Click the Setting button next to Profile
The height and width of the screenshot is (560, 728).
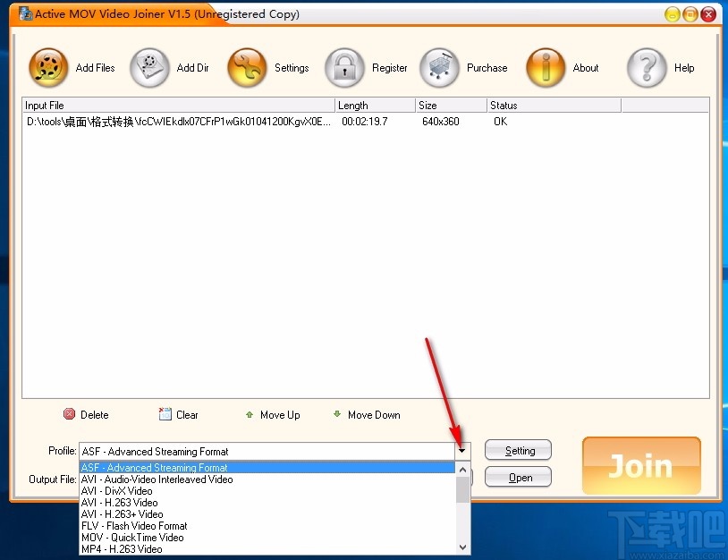coord(518,450)
